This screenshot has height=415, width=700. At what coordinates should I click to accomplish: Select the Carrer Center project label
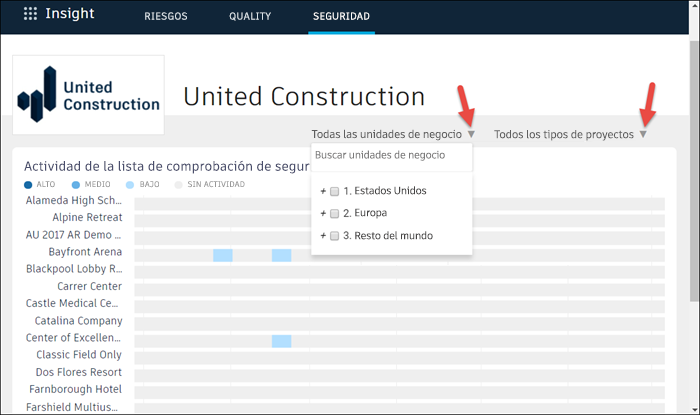coord(89,286)
